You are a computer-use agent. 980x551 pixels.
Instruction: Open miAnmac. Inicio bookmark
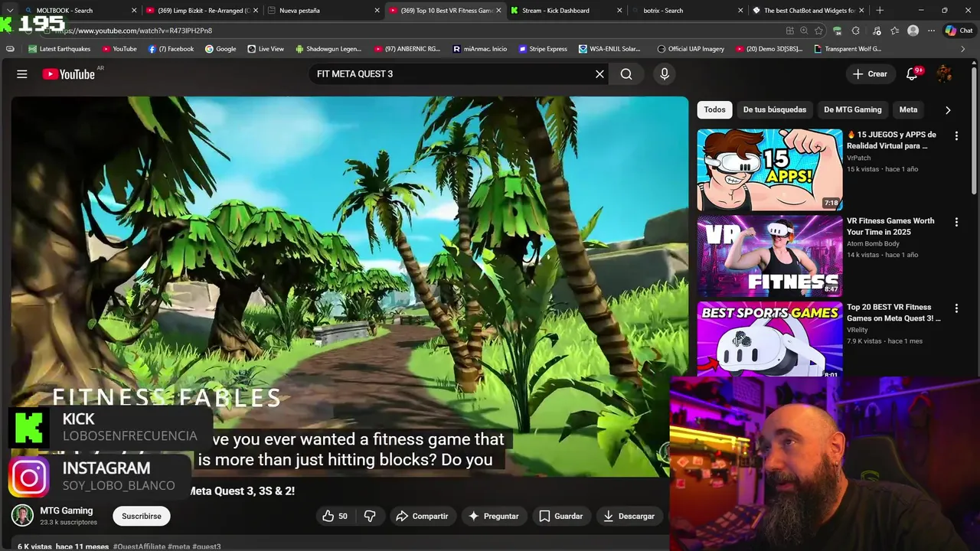pos(480,49)
